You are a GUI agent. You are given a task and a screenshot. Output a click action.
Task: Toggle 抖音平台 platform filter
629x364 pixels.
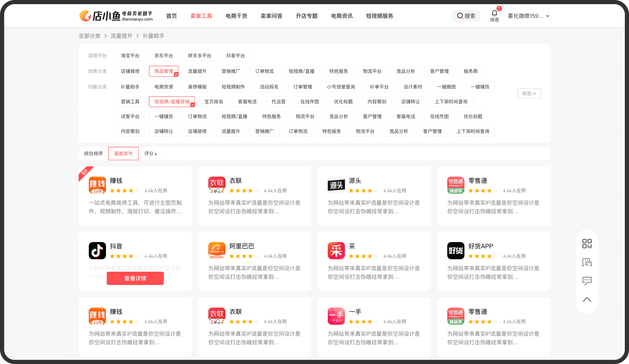(236, 56)
